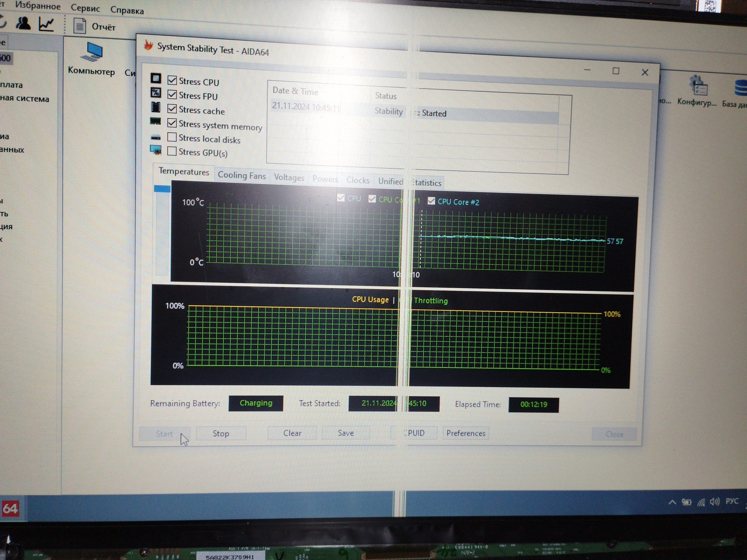This screenshot has width=747, height=560.
Task: Enable Stress local disks checkbox
Action: (x=172, y=137)
